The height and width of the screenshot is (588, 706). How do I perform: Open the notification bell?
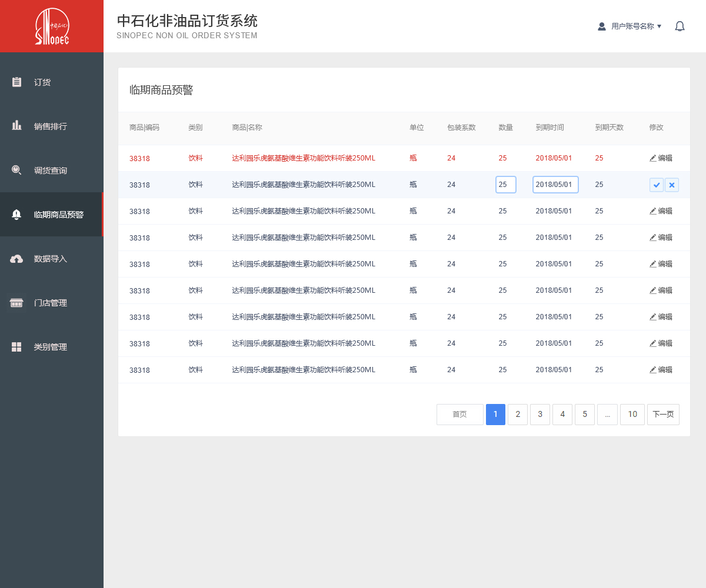[x=680, y=26]
